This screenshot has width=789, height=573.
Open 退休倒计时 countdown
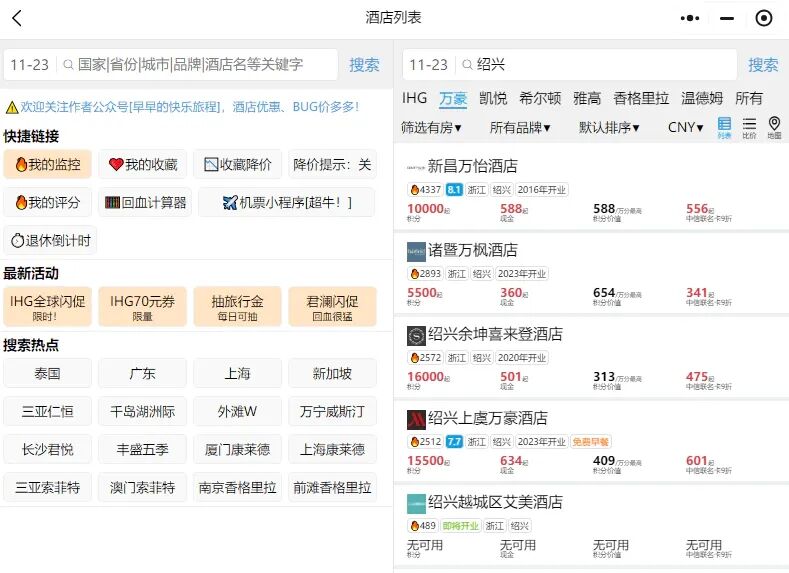click(x=50, y=240)
